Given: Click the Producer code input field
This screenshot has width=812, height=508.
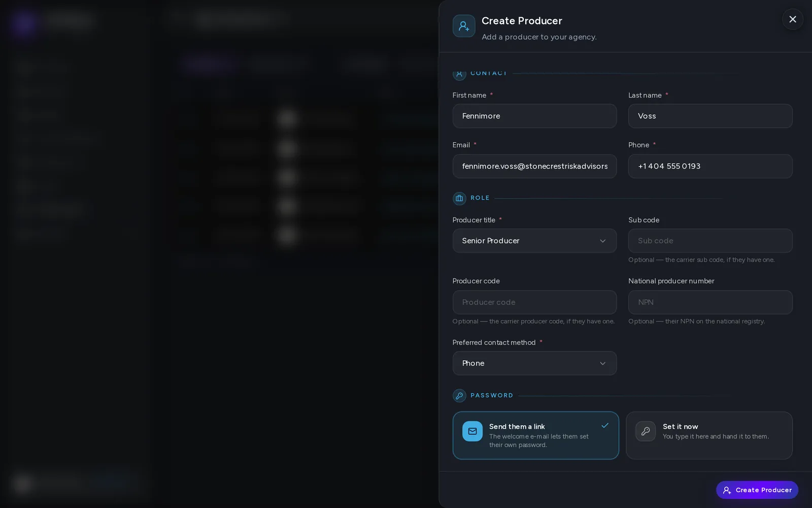Looking at the screenshot, I should click(534, 302).
